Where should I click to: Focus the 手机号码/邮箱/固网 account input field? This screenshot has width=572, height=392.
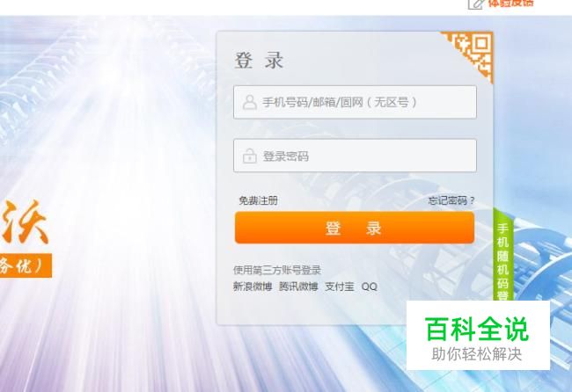[355, 102]
